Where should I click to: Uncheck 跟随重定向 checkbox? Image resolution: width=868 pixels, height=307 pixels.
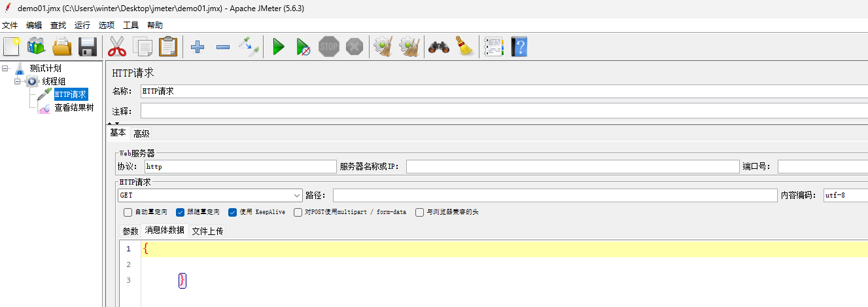[x=181, y=212]
